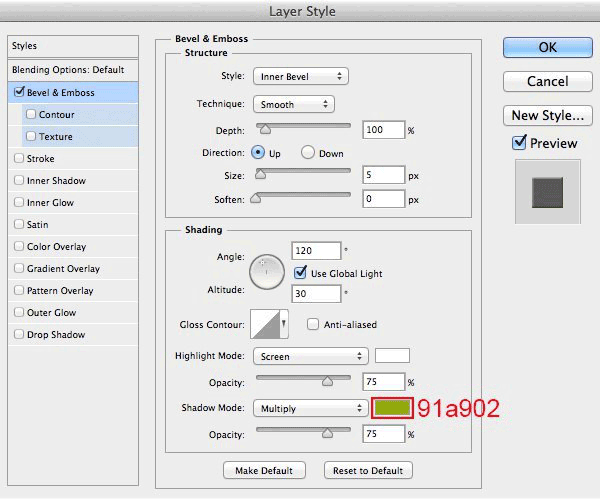This screenshot has width=600, height=501.
Task: Click the Gloss Contour thumbnail
Action: [x=265, y=324]
